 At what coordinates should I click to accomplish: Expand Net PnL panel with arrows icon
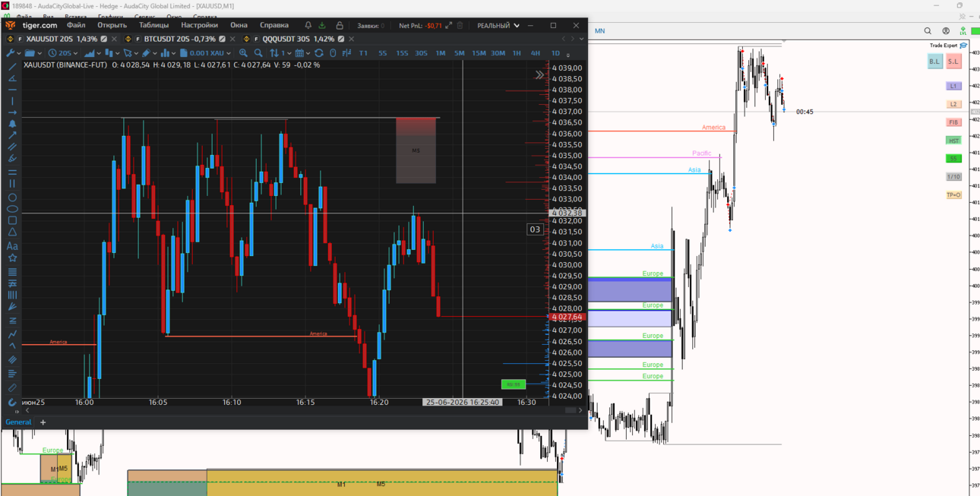(x=448, y=26)
